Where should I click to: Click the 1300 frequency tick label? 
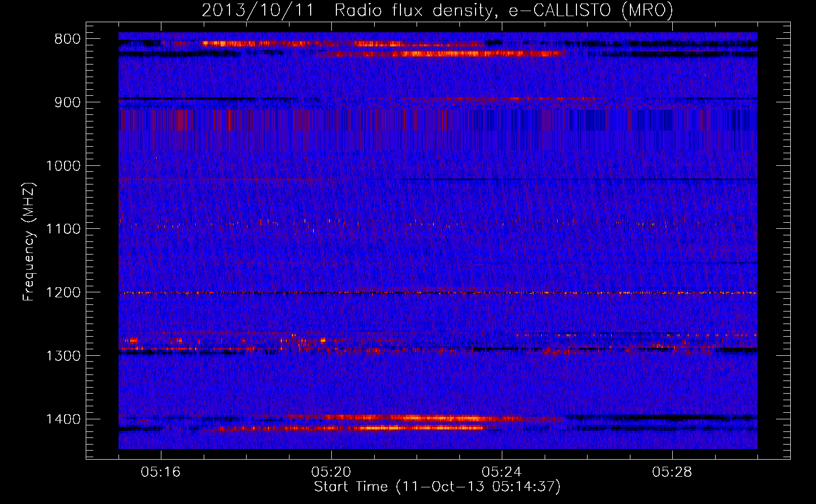(63, 356)
